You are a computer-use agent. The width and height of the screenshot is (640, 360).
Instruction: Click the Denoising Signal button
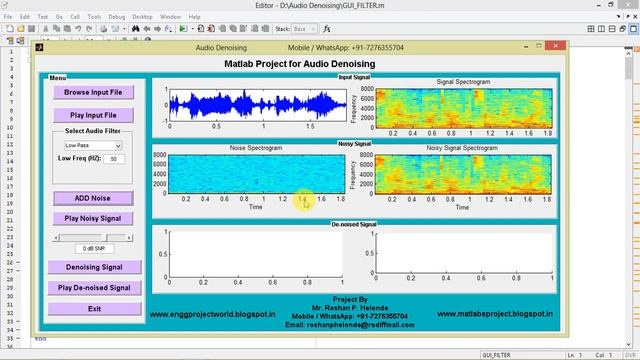click(x=94, y=267)
